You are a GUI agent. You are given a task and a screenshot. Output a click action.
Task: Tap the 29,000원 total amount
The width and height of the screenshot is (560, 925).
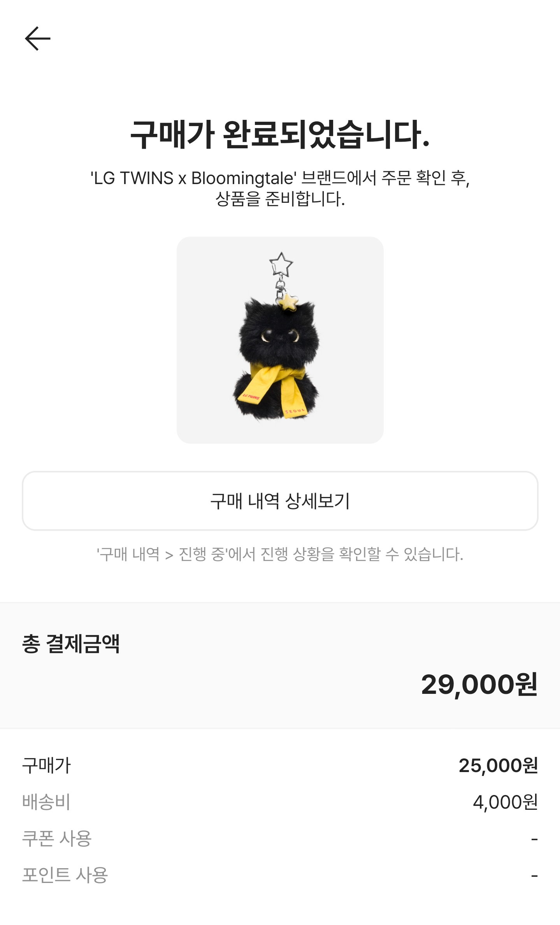(x=479, y=685)
